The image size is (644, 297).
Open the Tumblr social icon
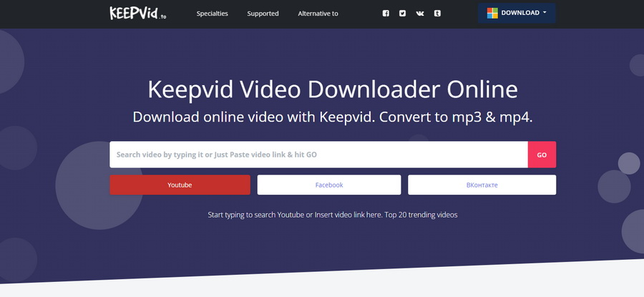click(x=437, y=14)
